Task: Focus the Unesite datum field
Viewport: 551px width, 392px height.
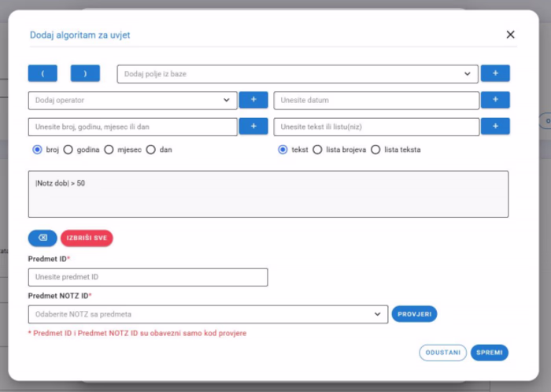Action: (x=376, y=101)
